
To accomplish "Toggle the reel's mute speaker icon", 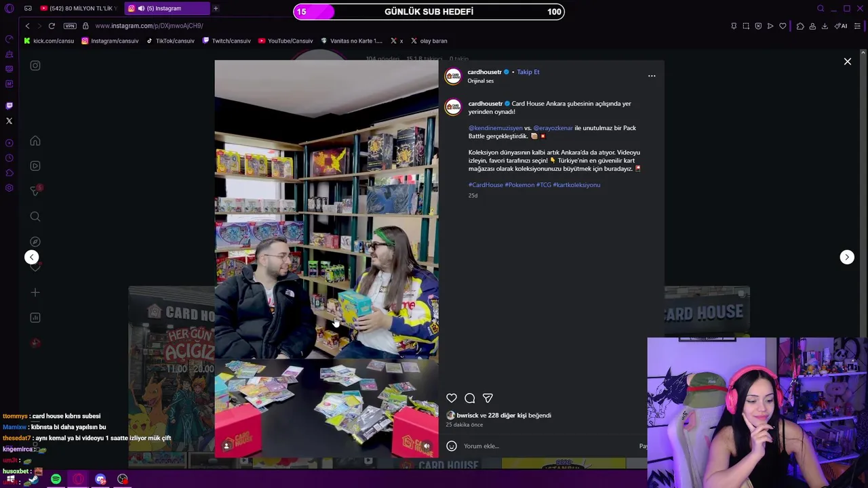I will [427, 446].
